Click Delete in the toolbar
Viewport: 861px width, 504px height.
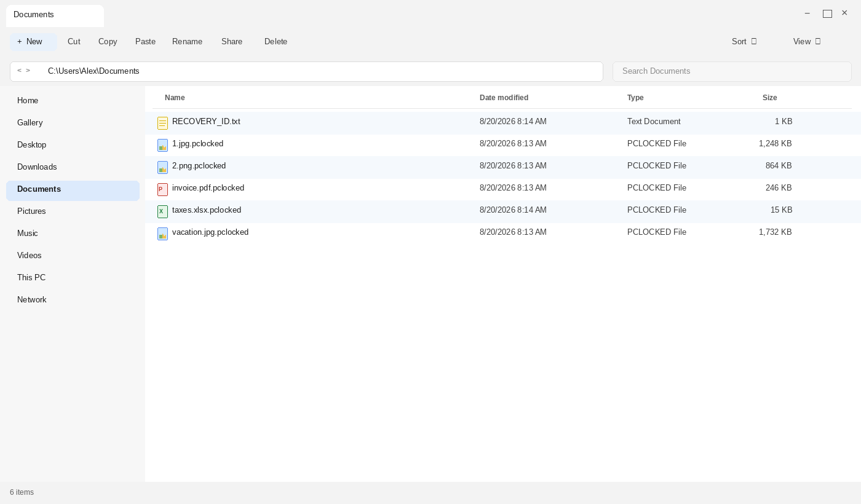pos(276,42)
